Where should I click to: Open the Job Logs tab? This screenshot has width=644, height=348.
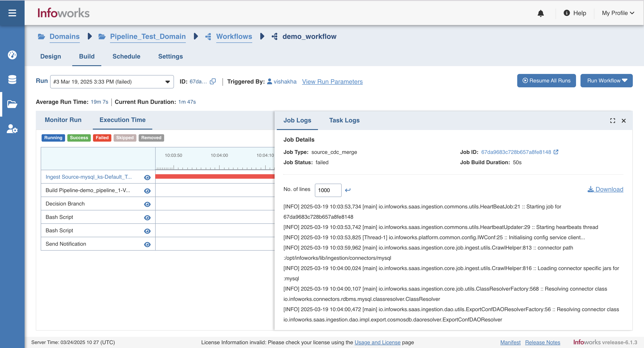(x=297, y=120)
